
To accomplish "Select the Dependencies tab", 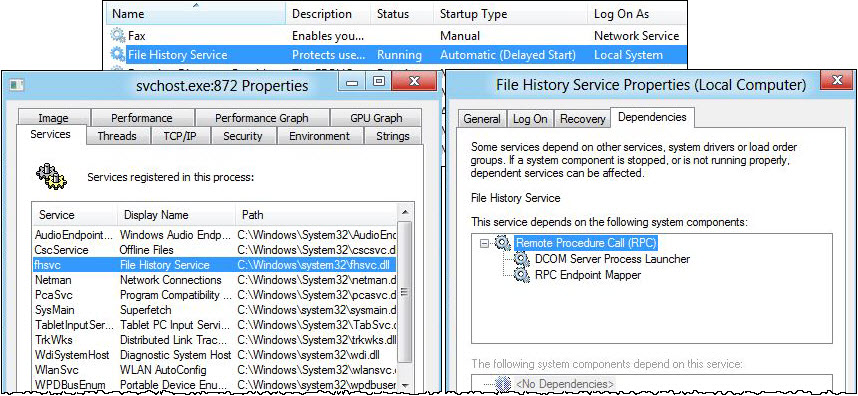I will pyautogui.click(x=652, y=117).
